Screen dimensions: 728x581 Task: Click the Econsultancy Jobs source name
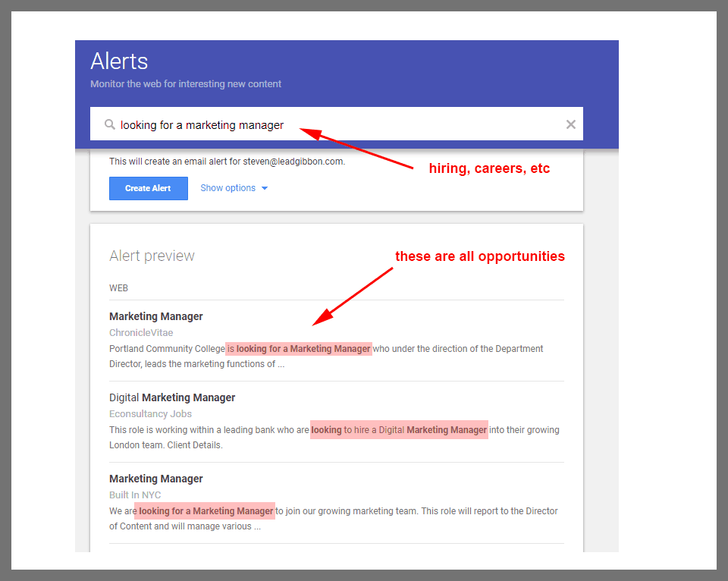[x=150, y=414]
